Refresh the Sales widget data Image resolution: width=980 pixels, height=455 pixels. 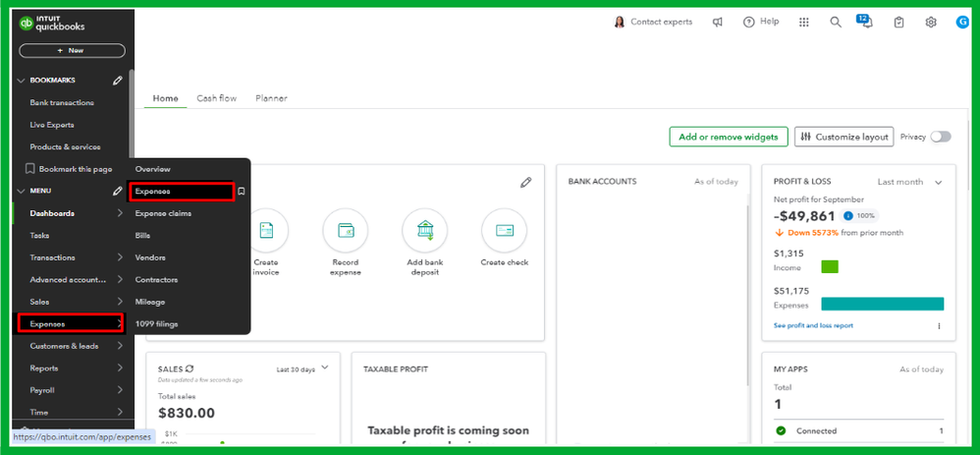(x=190, y=370)
